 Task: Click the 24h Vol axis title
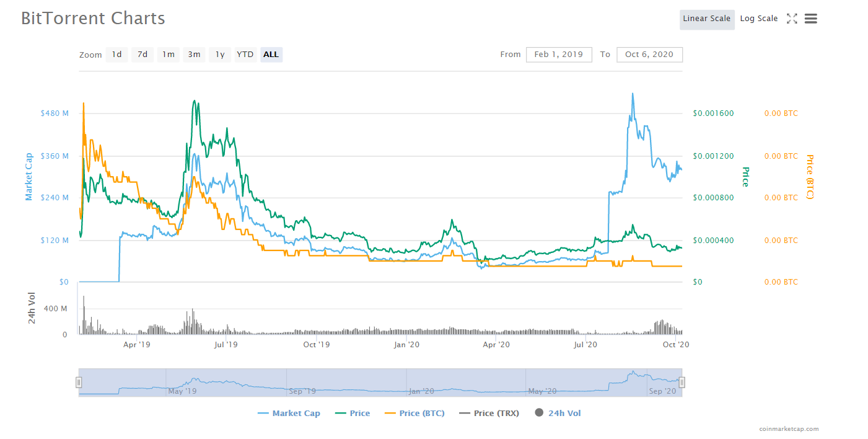(32, 308)
